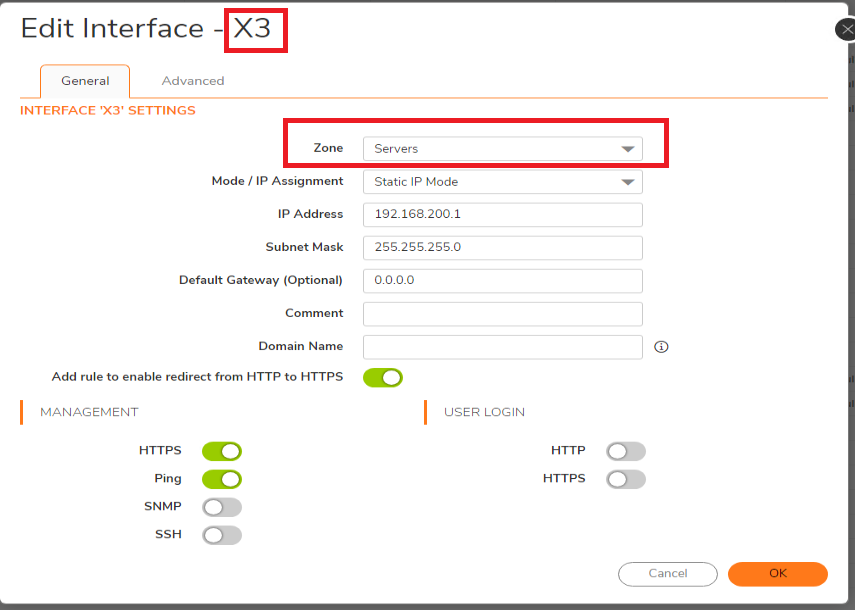Screen dimensions: 855x610
Task: Switch to the Advanced tab
Action: tap(193, 81)
